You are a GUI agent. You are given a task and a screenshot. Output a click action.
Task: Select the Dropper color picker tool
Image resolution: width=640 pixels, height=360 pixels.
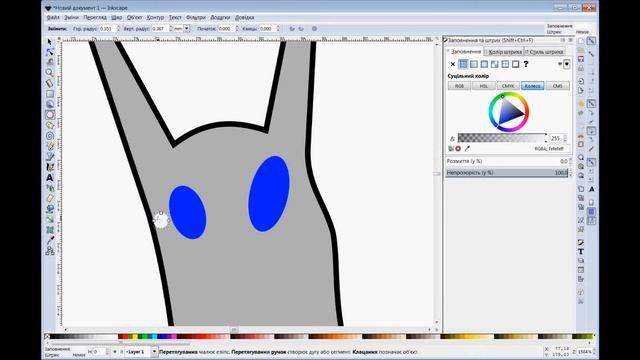click(50, 240)
